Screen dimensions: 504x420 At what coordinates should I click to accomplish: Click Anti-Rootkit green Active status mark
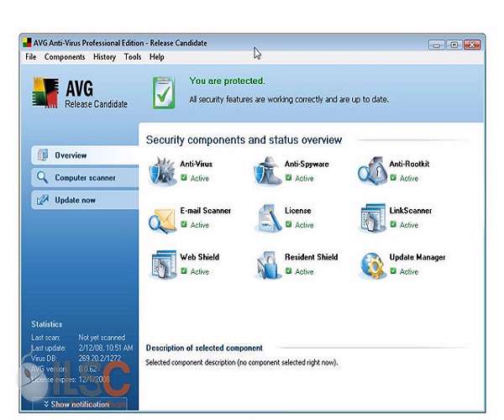point(393,177)
